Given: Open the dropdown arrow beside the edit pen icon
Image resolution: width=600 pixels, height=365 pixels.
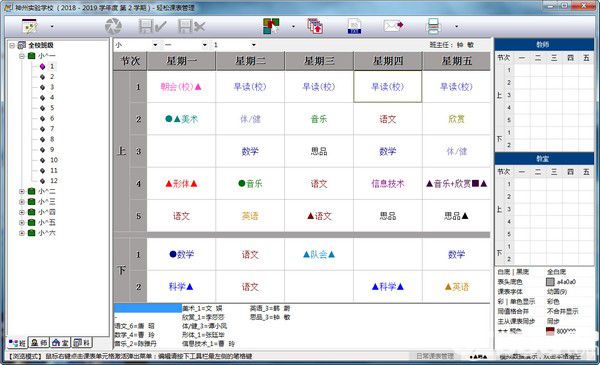Looking at the screenshot, I should [x=52, y=26].
